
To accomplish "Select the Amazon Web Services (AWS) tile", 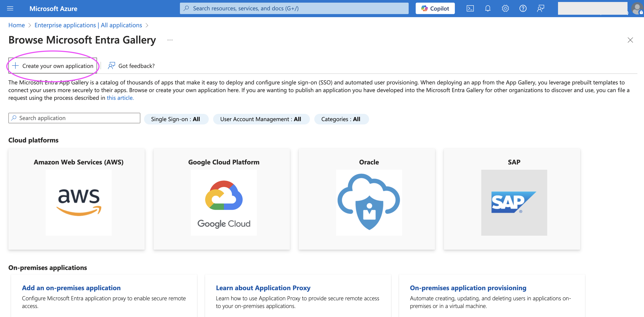I will tap(77, 199).
